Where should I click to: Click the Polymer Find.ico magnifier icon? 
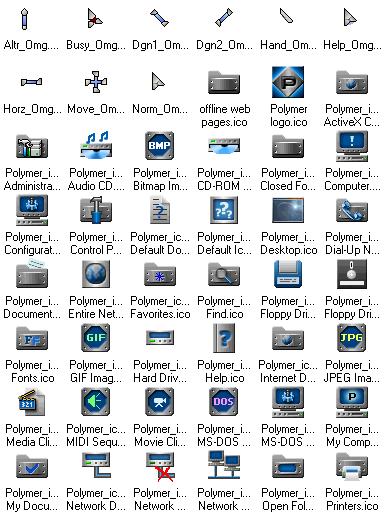tap(224, 275)
